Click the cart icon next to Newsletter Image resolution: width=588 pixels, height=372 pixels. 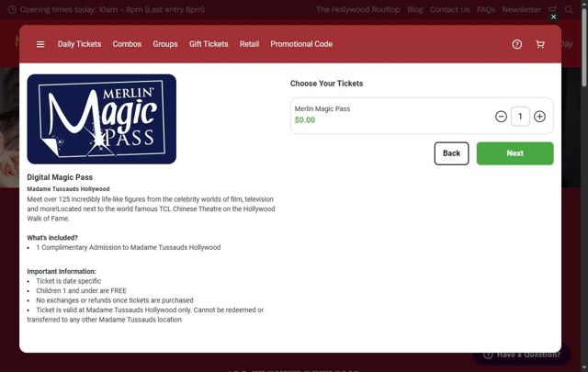click(x=553, y=9)
